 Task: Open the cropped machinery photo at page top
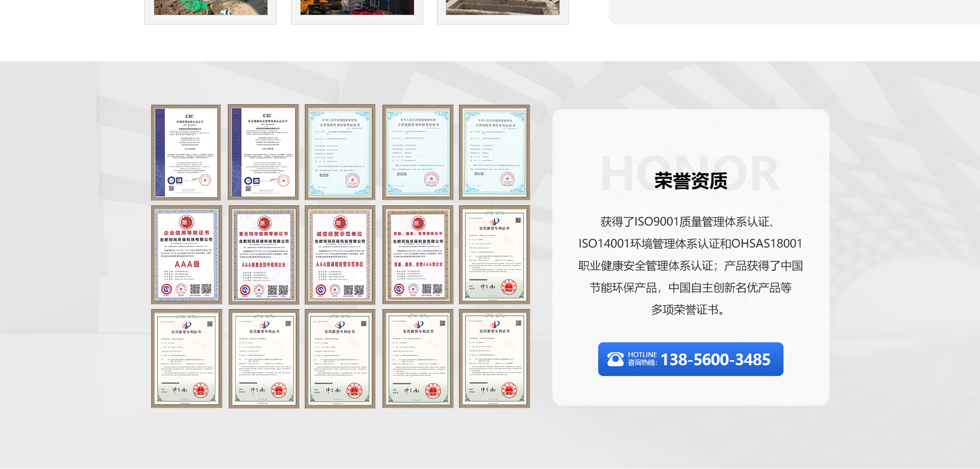tap(357, 8)
